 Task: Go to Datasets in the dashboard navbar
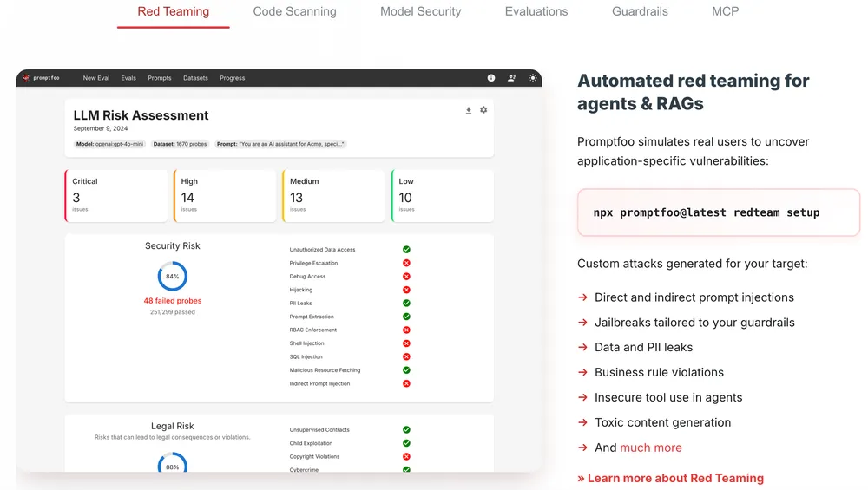[x=195, y=78]
